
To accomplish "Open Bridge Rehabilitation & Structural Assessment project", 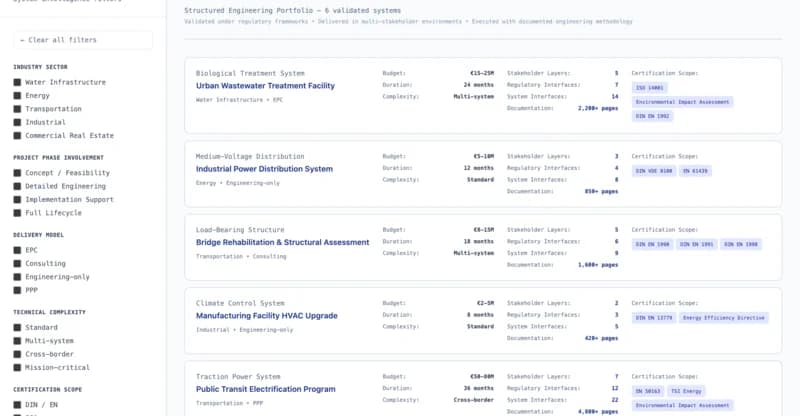I will tap(282, 242).
